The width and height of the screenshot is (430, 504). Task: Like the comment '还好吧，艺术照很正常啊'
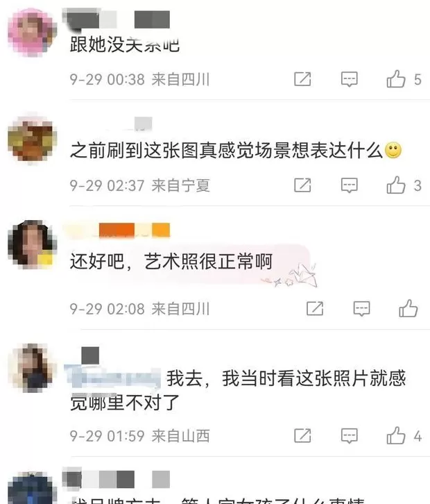pyautogui.click(x=409, y=308)
